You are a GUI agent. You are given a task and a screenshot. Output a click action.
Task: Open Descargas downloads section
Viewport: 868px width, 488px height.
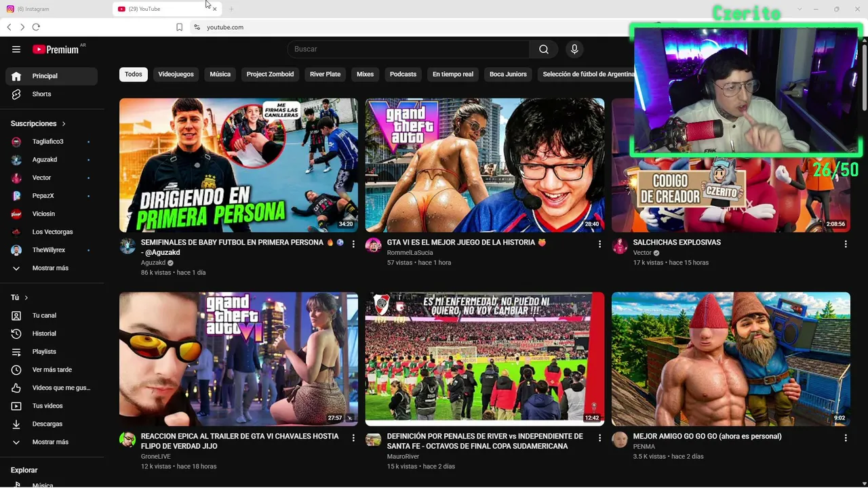click(x=52, y=424)
